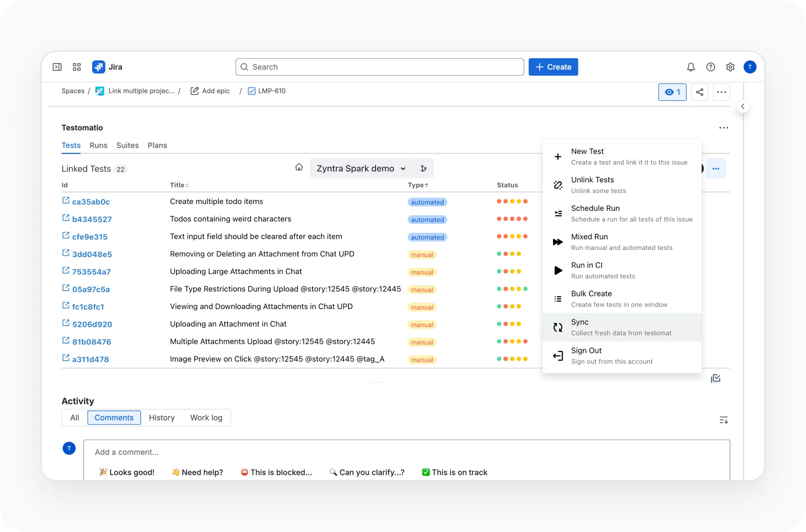Select Mixed Run menu item
806x532 pixels.
coord(622,242)
